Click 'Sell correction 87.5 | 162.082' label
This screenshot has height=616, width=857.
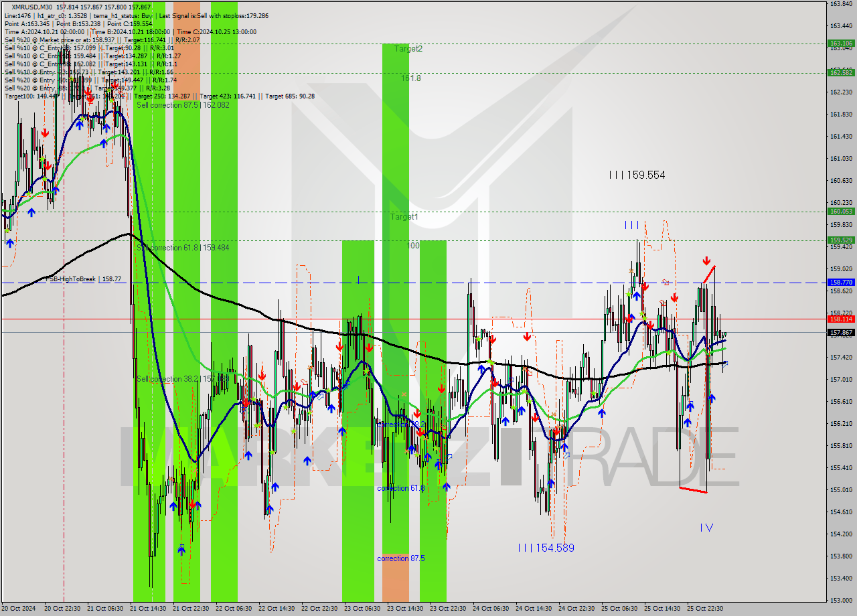tap(183, 105)
